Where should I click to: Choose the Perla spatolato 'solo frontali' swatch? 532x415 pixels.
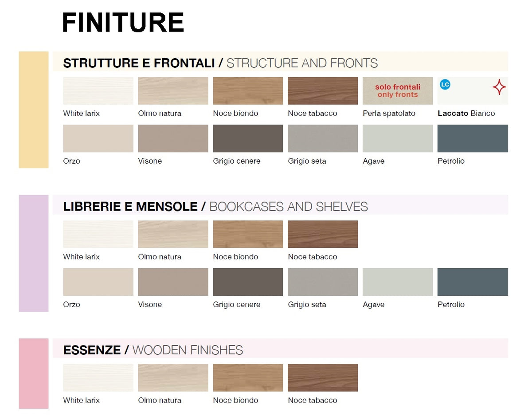click(x=398, y=91)
